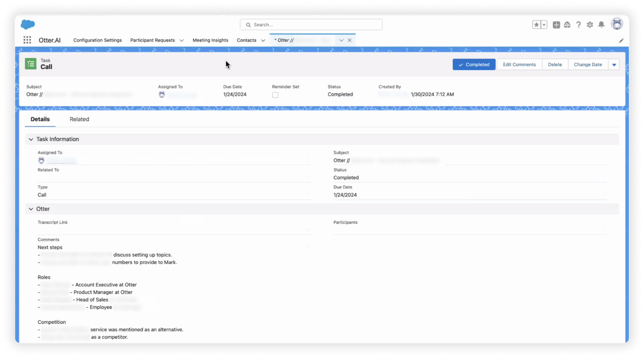Open the Setup gear icon
Image resolution: width=644 pixels, height=358 pixels.
590,25
